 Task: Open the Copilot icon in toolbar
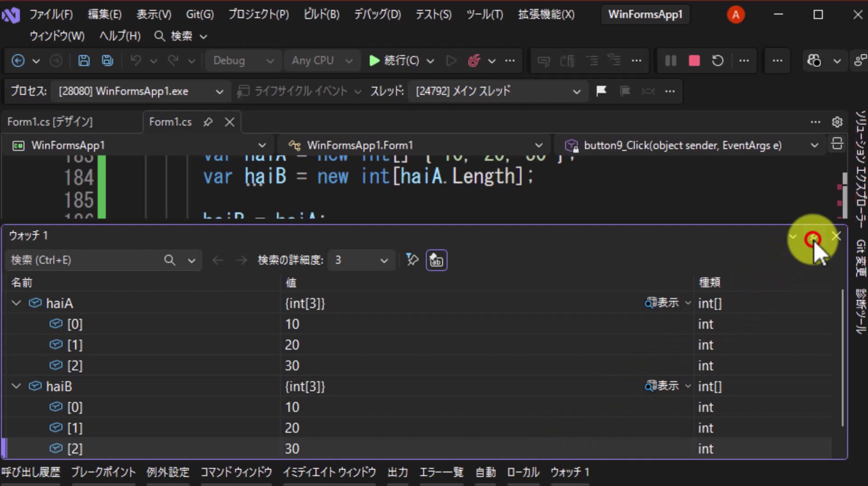814,61
